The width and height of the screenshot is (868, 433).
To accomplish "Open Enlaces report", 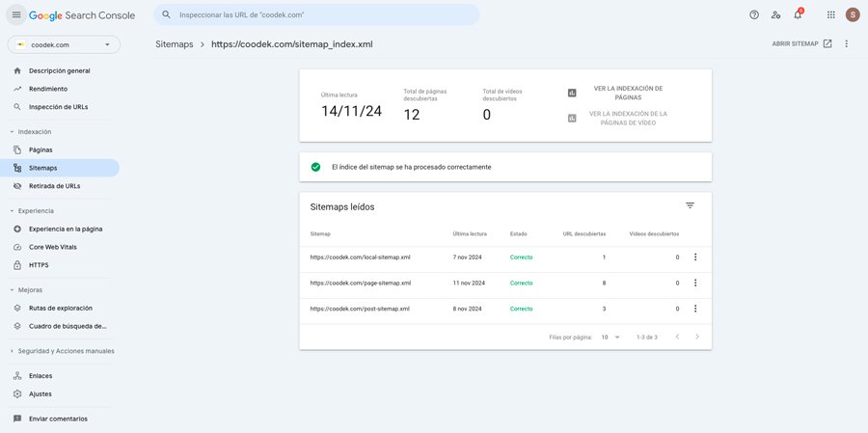I will tap(60, 375).
